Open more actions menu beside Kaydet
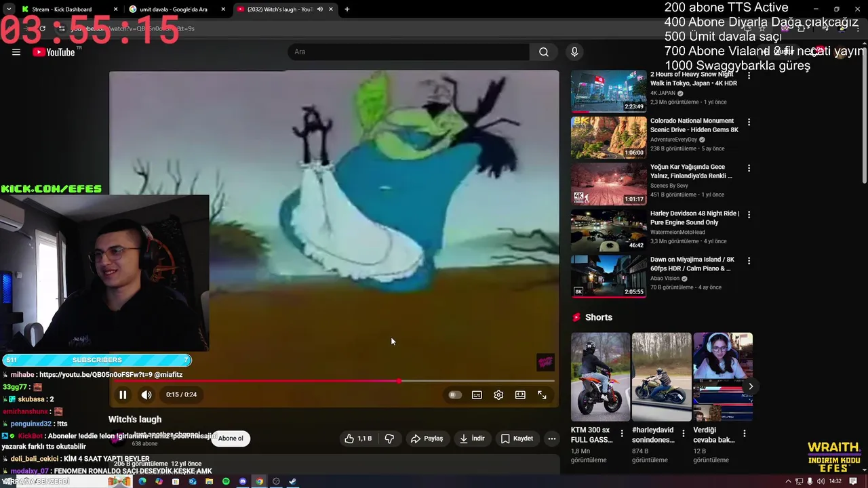 (552, 439)
